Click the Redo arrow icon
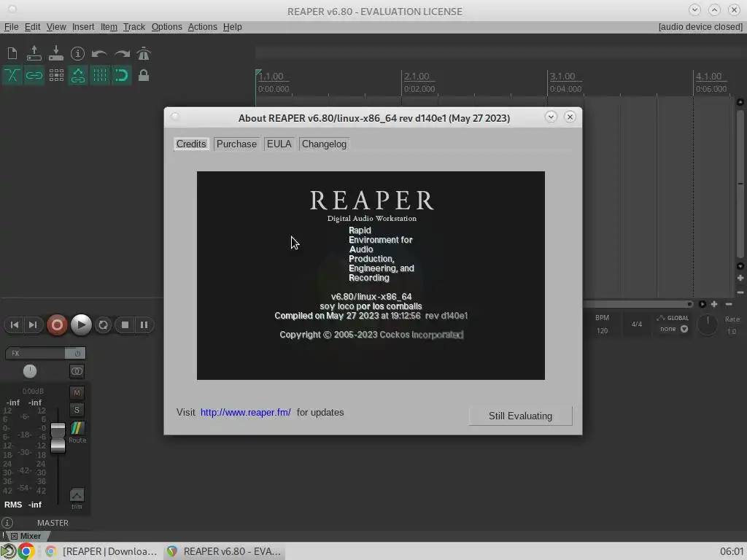 click(x=122, y=53)
